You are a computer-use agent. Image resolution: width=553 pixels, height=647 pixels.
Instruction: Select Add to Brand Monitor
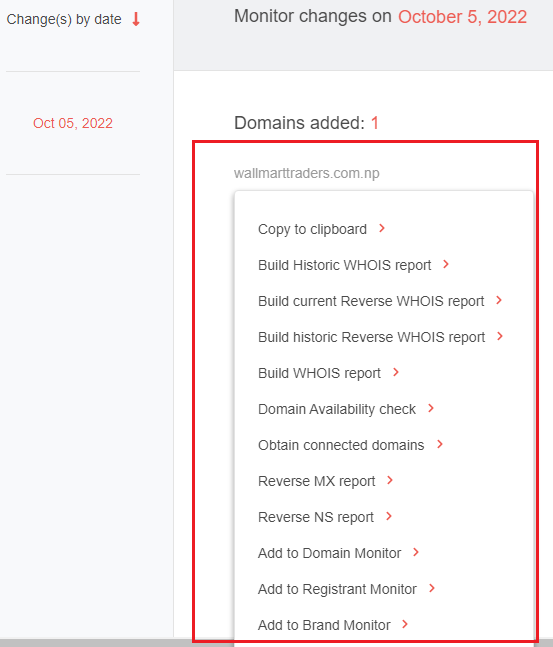point(324,625)
